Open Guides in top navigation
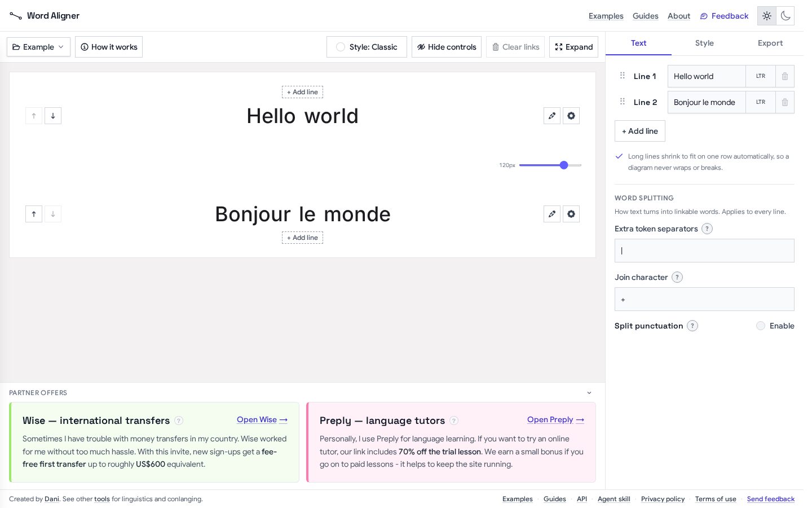The width and height of the screenshot is (812, 508). tap(646, 16)
